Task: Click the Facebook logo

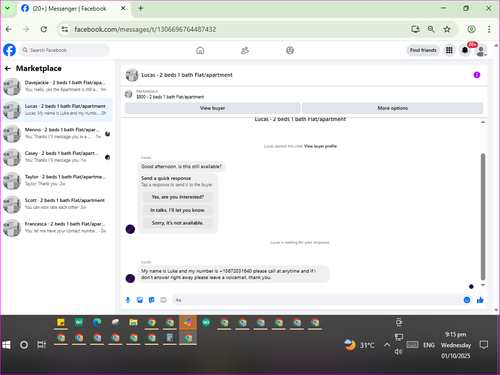Action: pyautogui.click(x=9, y=50)
